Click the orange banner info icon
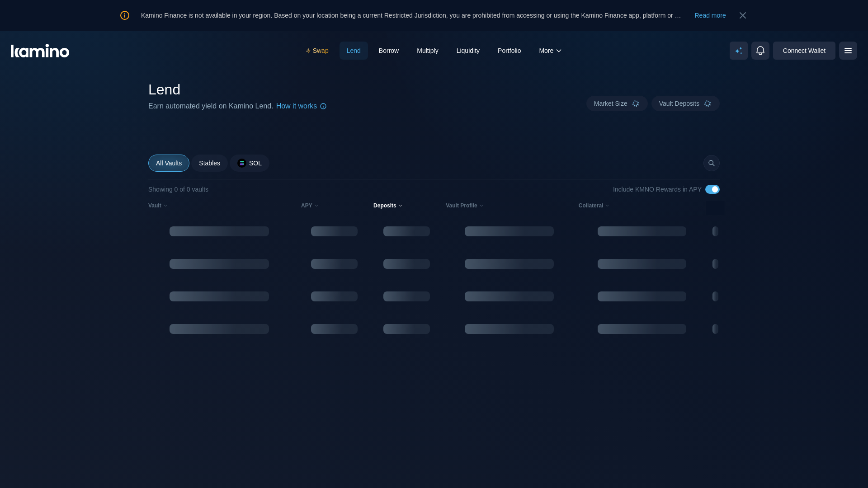The height and width of the screenshot is (488, 868). pos(125,15)
